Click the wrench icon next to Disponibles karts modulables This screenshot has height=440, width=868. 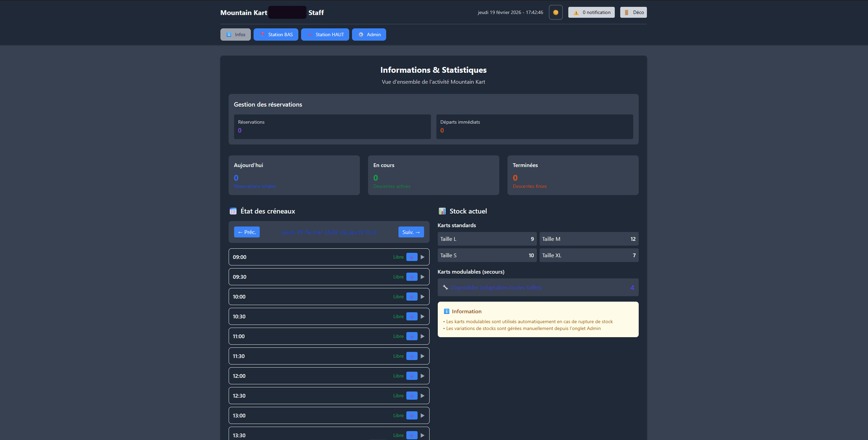click(445, 287)
